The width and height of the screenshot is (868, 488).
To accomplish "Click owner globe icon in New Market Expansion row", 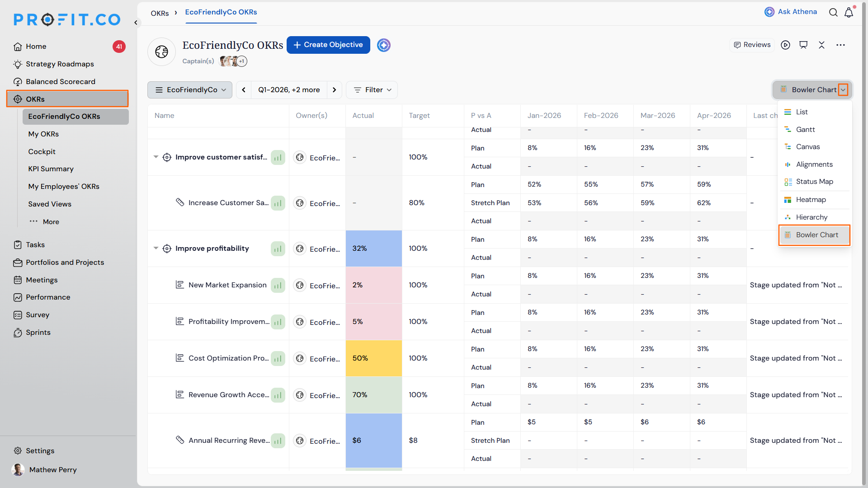I will (x=300, y=286).
